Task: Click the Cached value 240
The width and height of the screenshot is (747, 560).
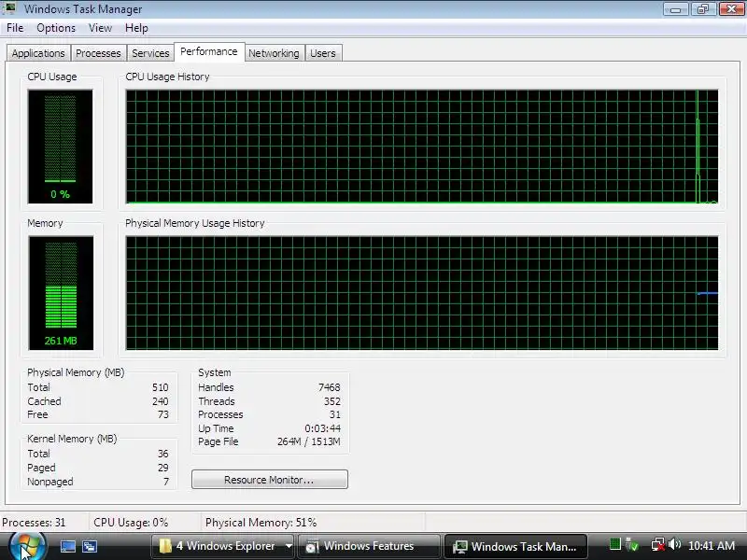Action: pyautogui.click(x=160, y=401)
